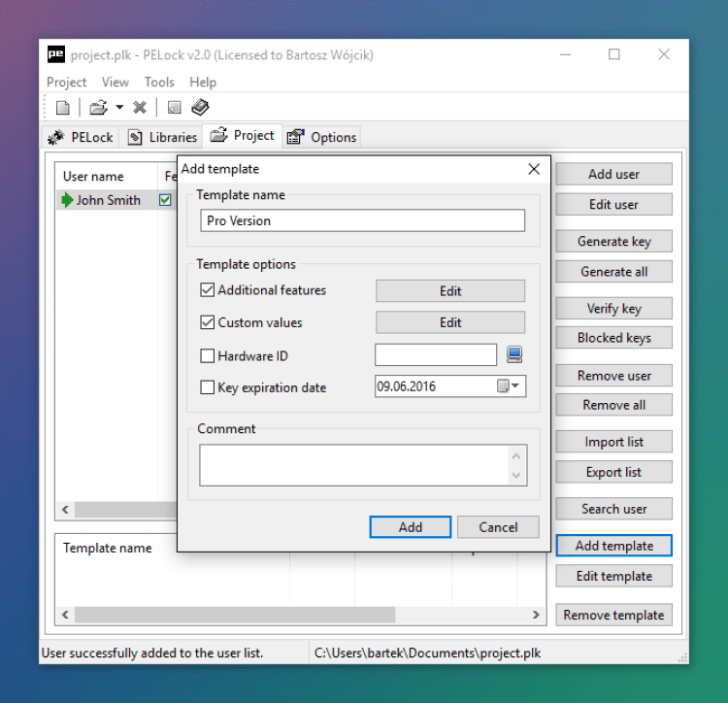
Task: Enable the Key expiration date checkbox
Action: pyautogui.click(x=207, y=387)
